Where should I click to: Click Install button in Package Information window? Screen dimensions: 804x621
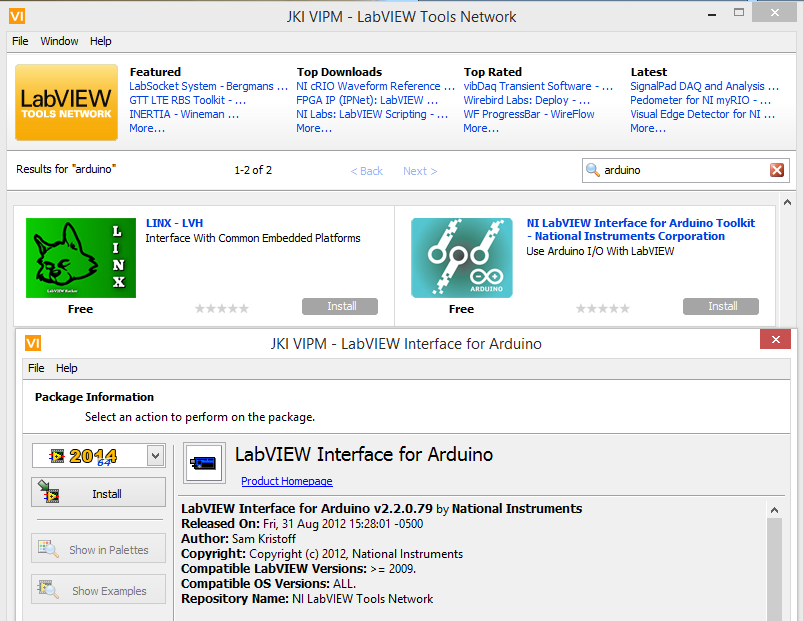pyautogui.click(x=98, y=492)
